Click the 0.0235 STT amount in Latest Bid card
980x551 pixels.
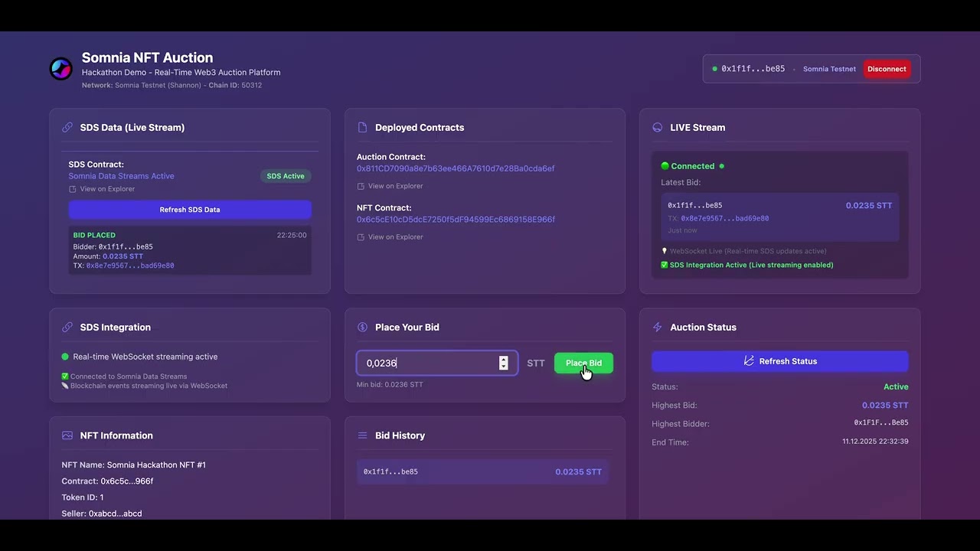point(869,206)
